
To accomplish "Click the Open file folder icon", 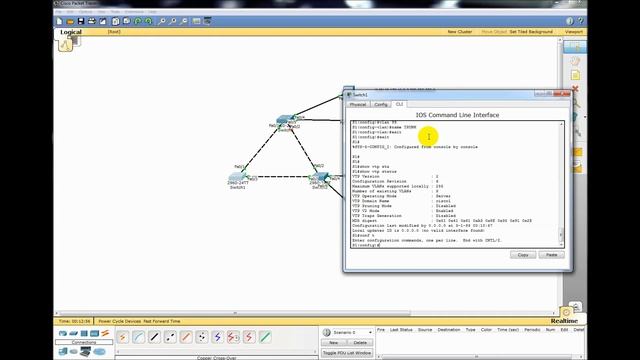I will [70, 21].
